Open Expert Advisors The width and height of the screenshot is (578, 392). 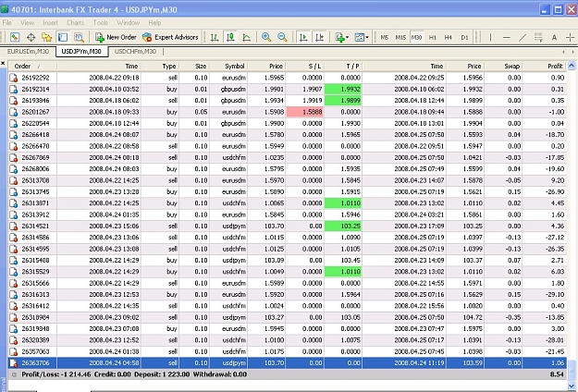click(x=170, y=37)
